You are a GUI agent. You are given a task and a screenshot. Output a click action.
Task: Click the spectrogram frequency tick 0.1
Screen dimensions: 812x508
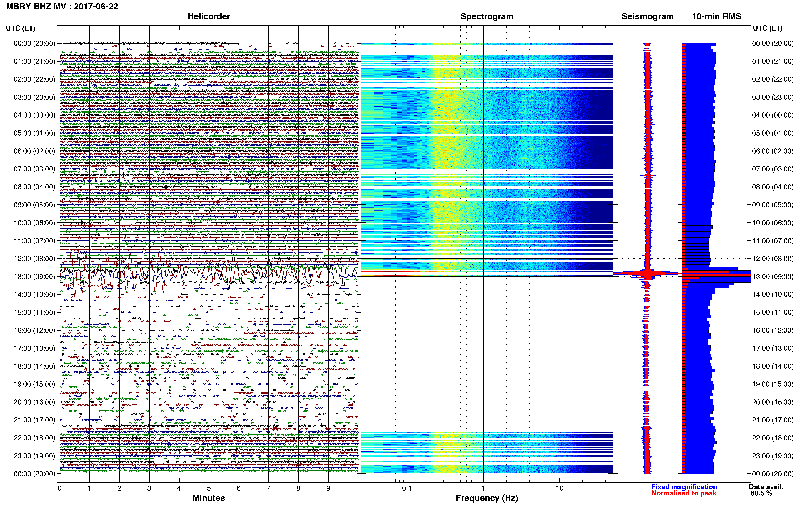(x=407, y=488)
